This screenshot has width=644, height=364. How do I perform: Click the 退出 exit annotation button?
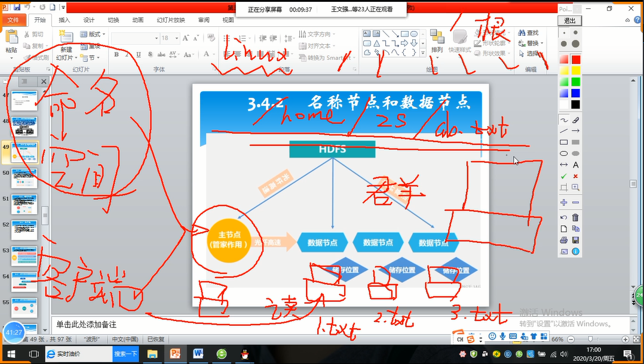(x=569, y=20)
